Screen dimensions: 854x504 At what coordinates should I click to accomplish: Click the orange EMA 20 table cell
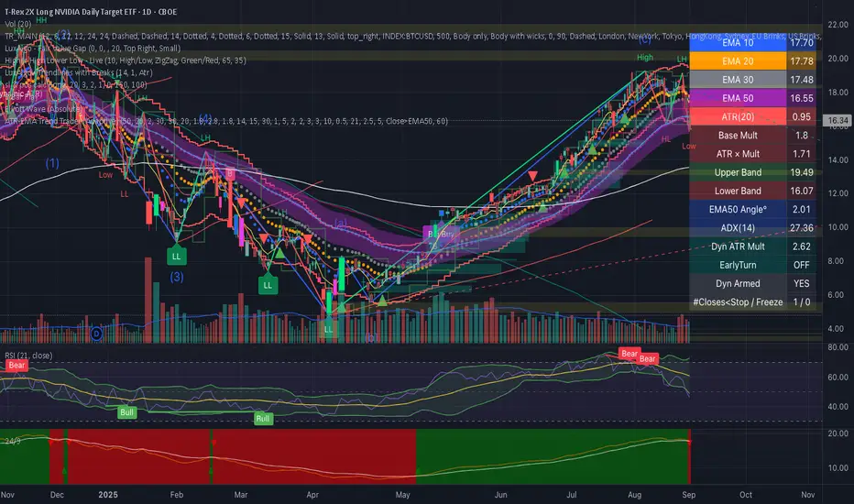tap(738, 61)
